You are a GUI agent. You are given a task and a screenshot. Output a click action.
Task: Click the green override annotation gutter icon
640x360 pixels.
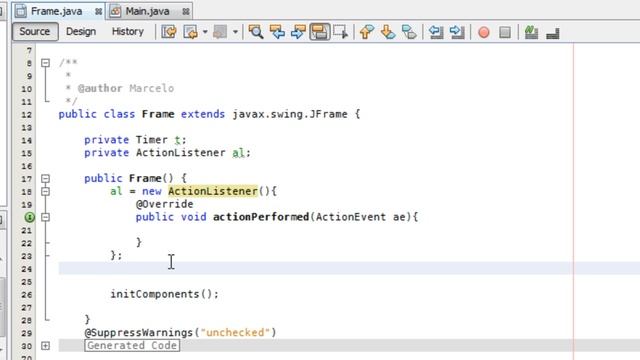click(29, 217)
